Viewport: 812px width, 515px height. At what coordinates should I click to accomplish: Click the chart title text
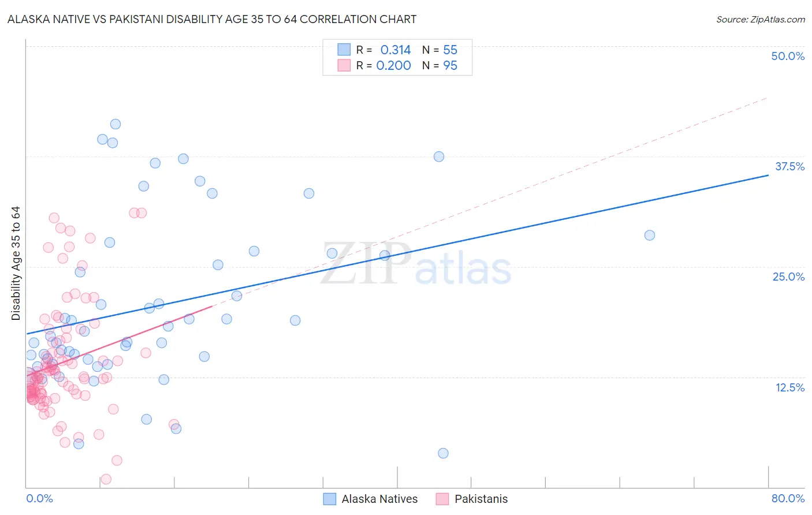tap(212, 19)
